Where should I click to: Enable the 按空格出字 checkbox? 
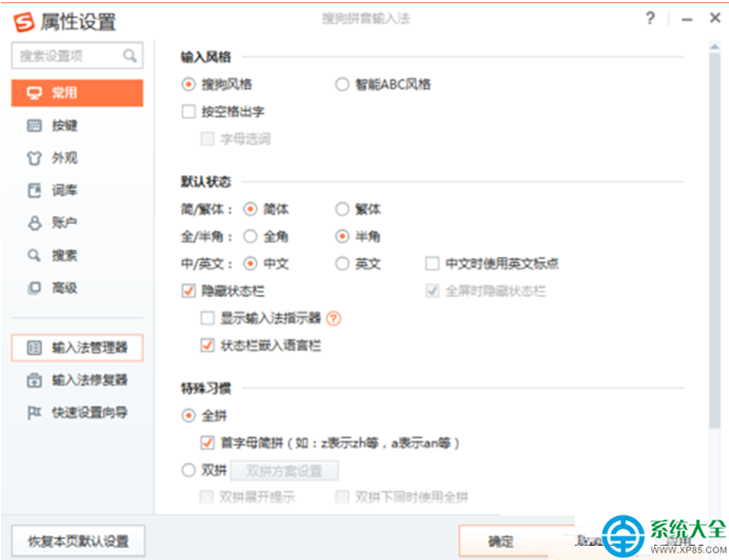coord(188,112)
